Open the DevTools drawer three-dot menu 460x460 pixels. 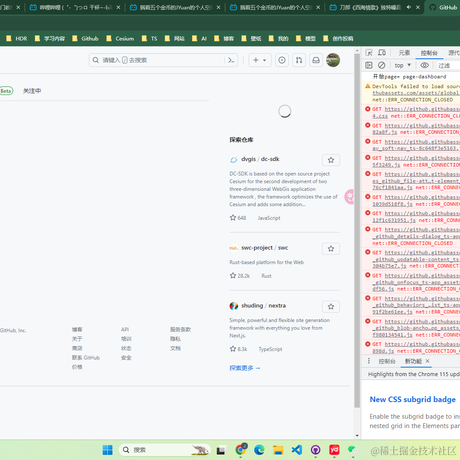[x=369, y=361]
